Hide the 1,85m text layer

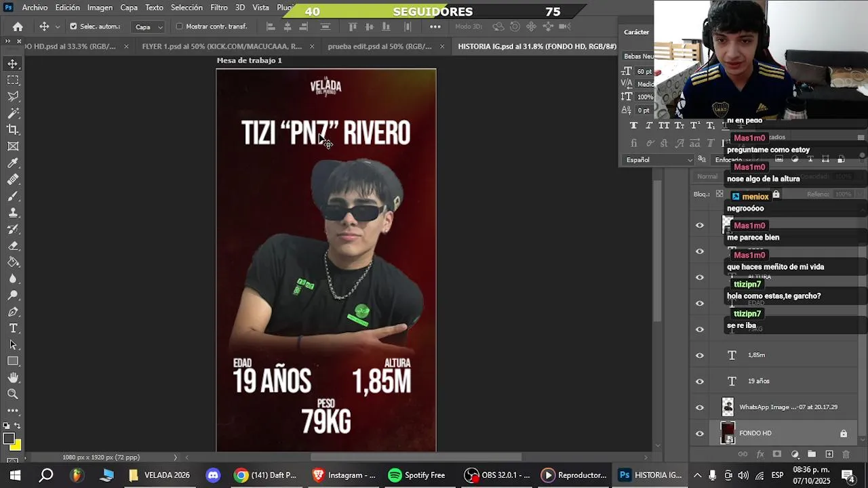coord(700,355)
